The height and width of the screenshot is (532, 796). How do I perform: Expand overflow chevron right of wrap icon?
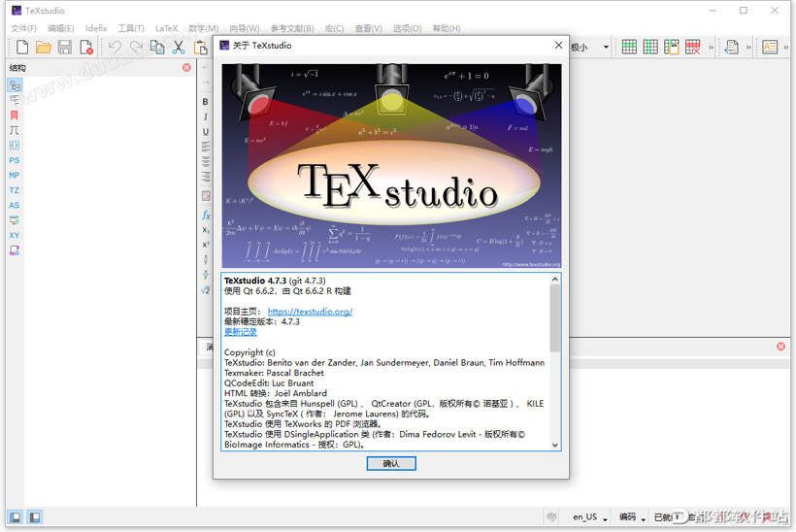click(748, 48)
